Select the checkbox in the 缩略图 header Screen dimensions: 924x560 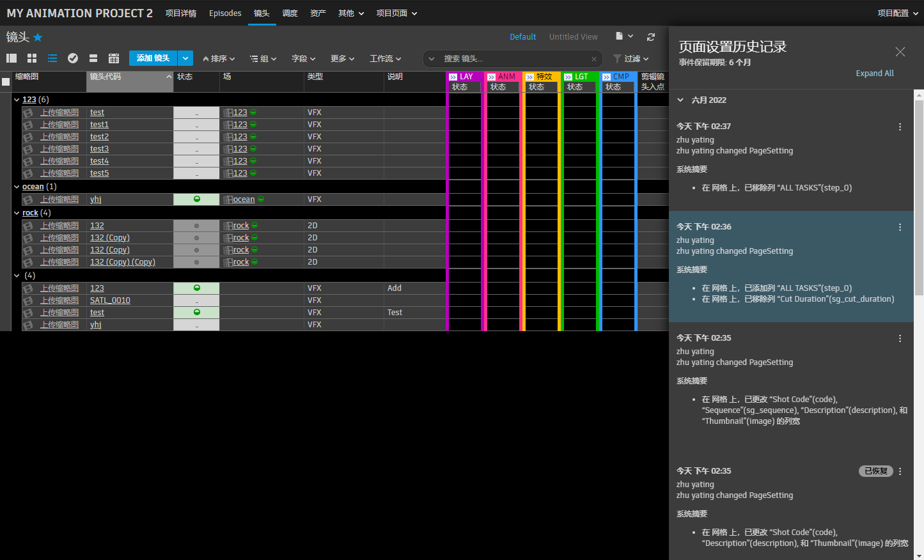[6, 82]
